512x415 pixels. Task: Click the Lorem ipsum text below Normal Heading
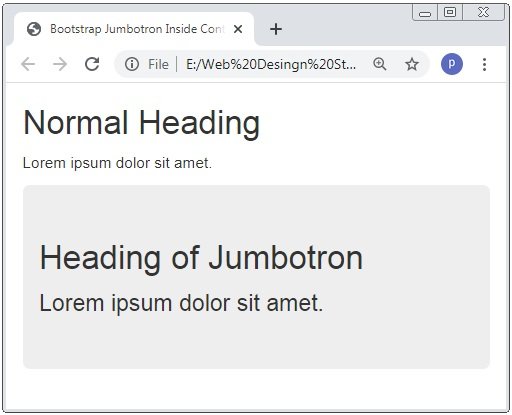click(x=117, y=163)
